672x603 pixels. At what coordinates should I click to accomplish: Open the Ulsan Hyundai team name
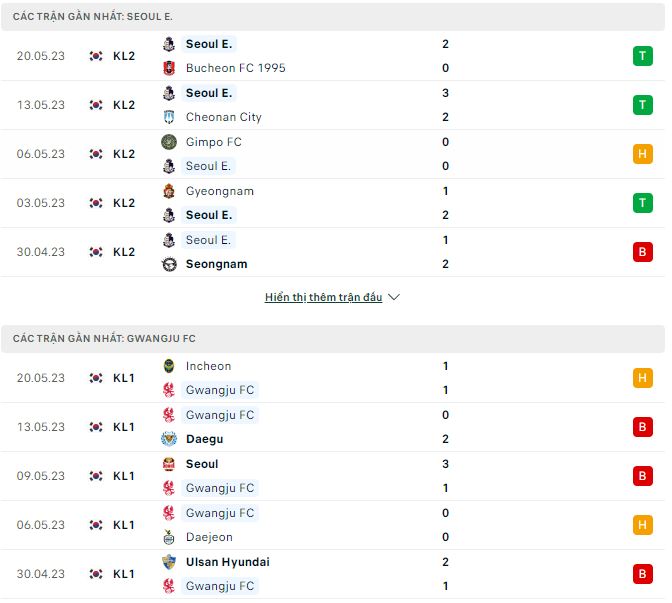tap(227, 562)
